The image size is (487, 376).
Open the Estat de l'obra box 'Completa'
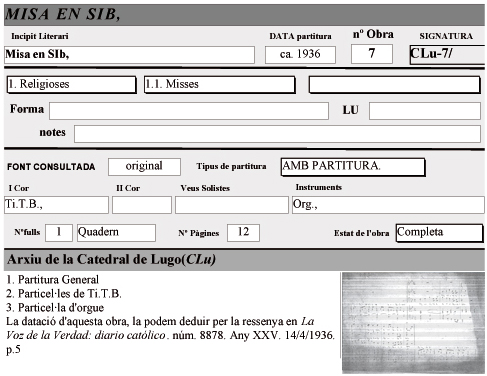coord(440,233)
